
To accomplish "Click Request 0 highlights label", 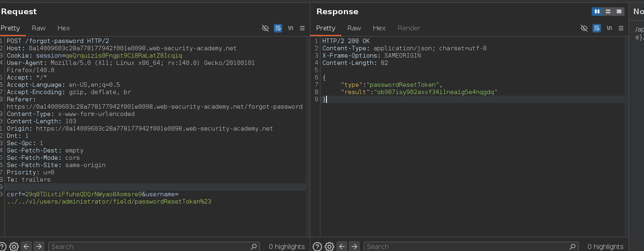I will [x=287, y=247].
